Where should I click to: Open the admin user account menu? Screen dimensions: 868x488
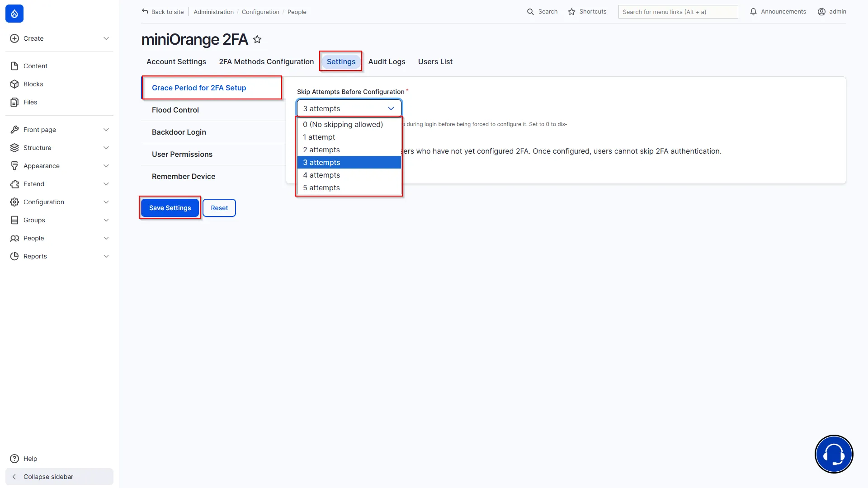pyautogui.click(x=832, y=12)
